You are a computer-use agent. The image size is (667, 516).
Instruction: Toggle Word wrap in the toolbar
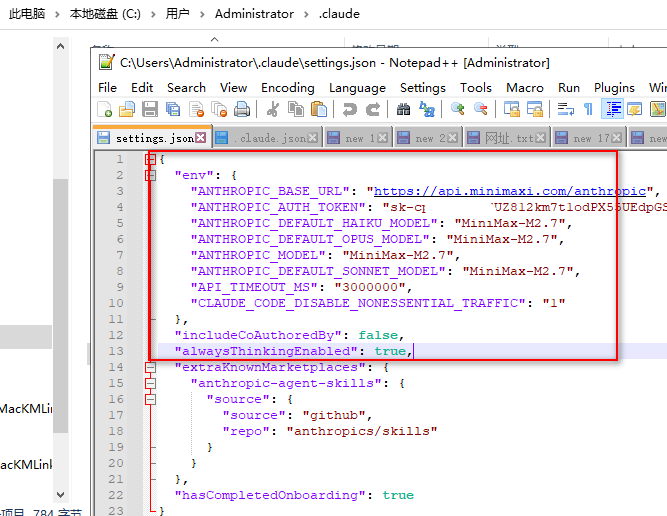(x=566, y=109)
